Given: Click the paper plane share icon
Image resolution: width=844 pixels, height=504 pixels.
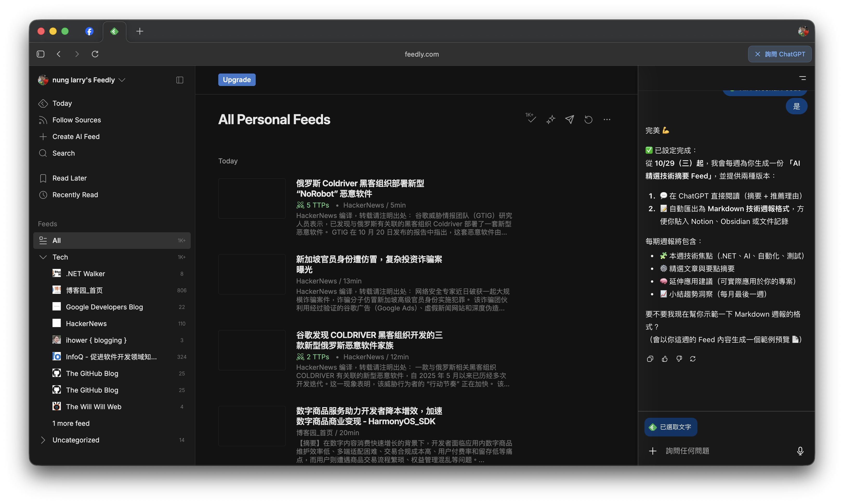Looking at the screenshot, I should pos(570,120).
